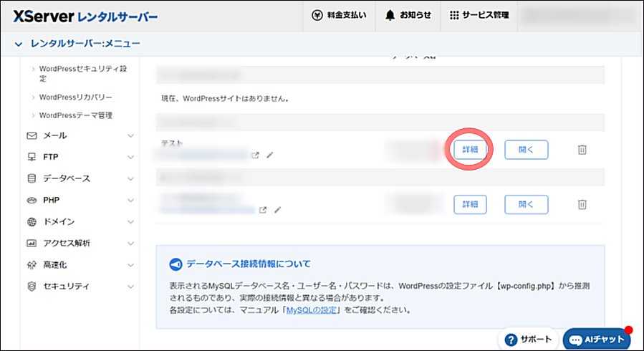This screenshot has width=644, height=351.
Task: Expand the アクセス解析 menu chevron
Action: click(x=130, y=244)
